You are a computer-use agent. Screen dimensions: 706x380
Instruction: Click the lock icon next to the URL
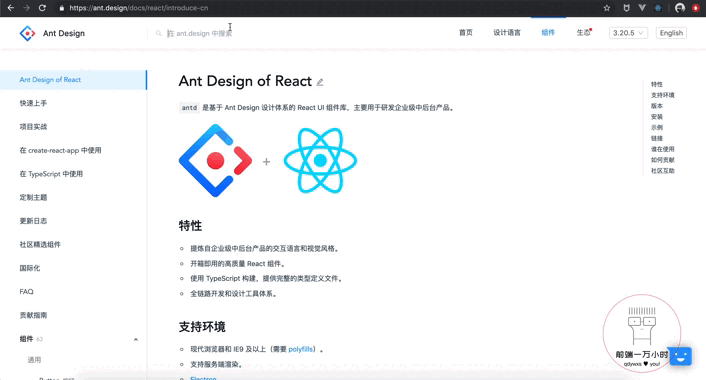pyautogui.click(x=62, y=8)
